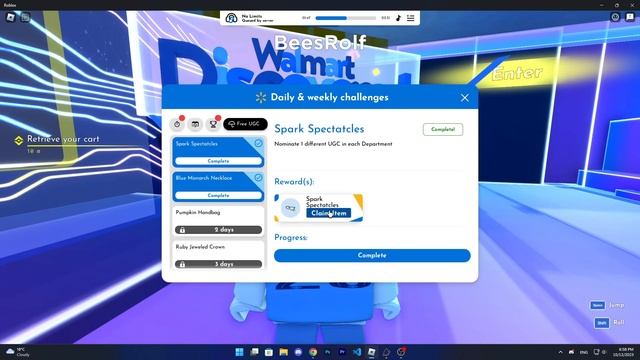Open the panel icon beside Roblox logo
The image size is (640, 360).
point(25,17)
